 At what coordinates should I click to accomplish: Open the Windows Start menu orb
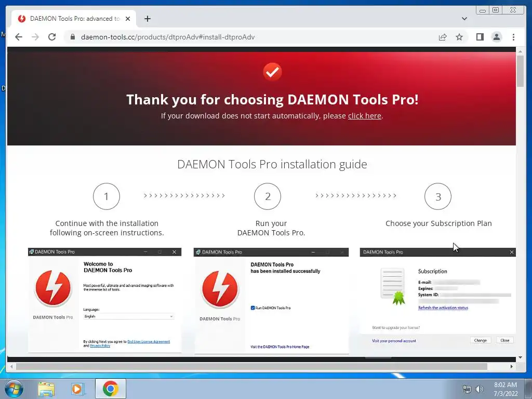(x=13, y=389)
